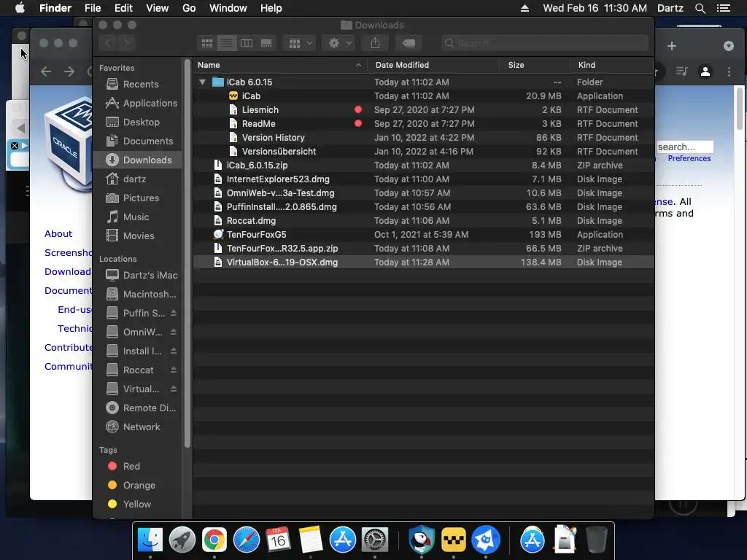Open Applications in the sidebar
Screen dimensions: 747x560
[138, 103]
